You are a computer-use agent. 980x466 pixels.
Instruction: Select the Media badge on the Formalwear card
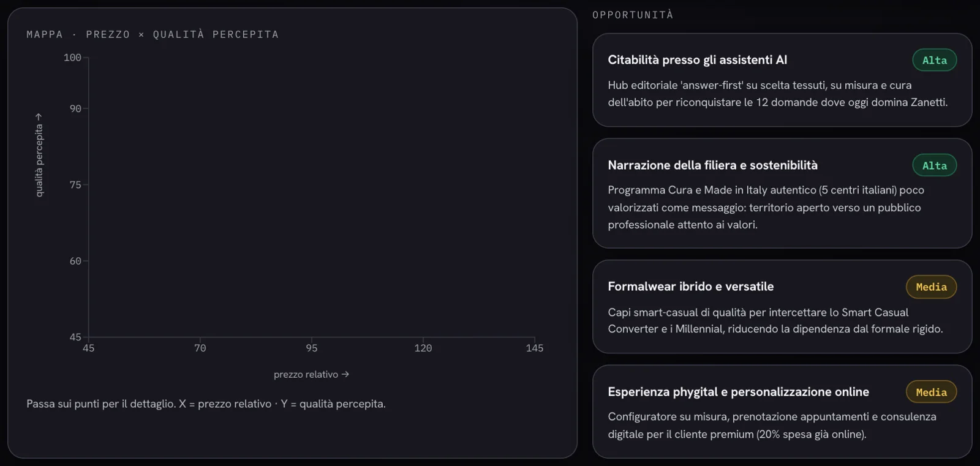tap(932, 287)
